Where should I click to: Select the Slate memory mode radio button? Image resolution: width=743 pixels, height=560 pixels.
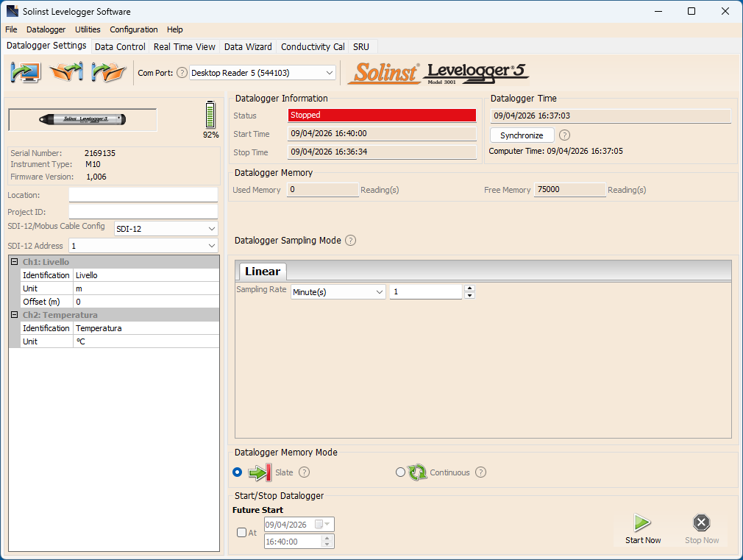point(238,472)
